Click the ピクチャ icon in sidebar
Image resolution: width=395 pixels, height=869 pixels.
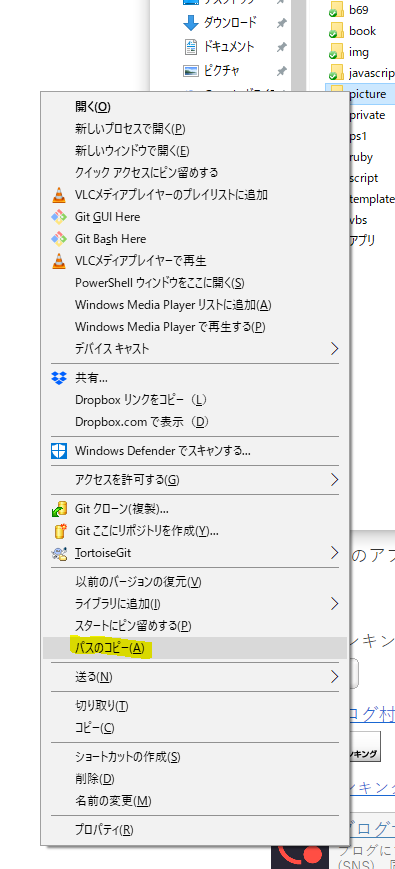pos(191,71)
